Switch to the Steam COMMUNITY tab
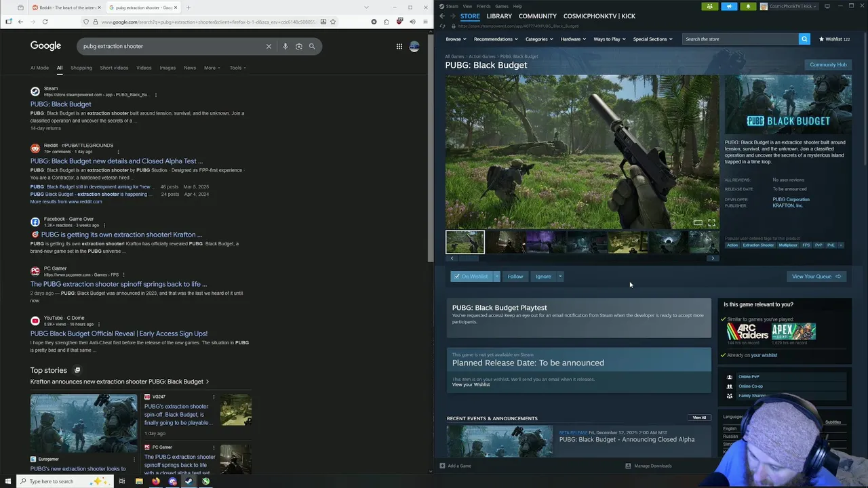 pyautogui.click(x=537, y=16)
